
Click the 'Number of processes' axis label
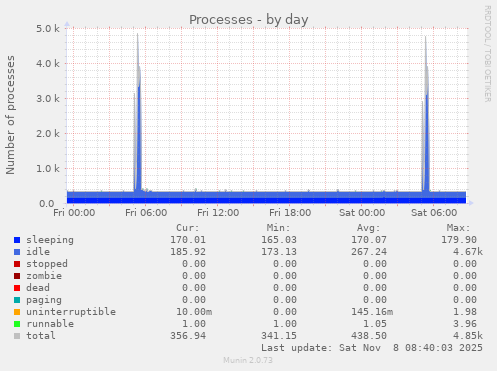point(10,115)
